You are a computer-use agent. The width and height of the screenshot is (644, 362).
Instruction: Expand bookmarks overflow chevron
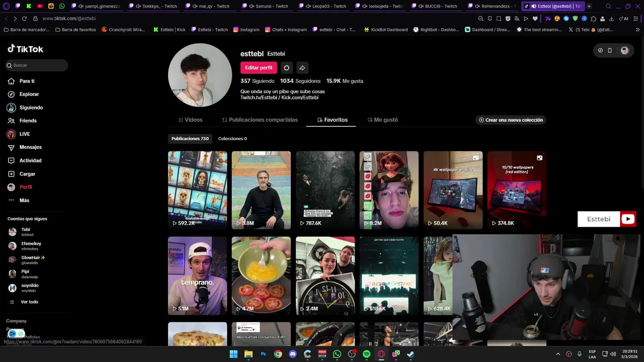click(638, 30)
